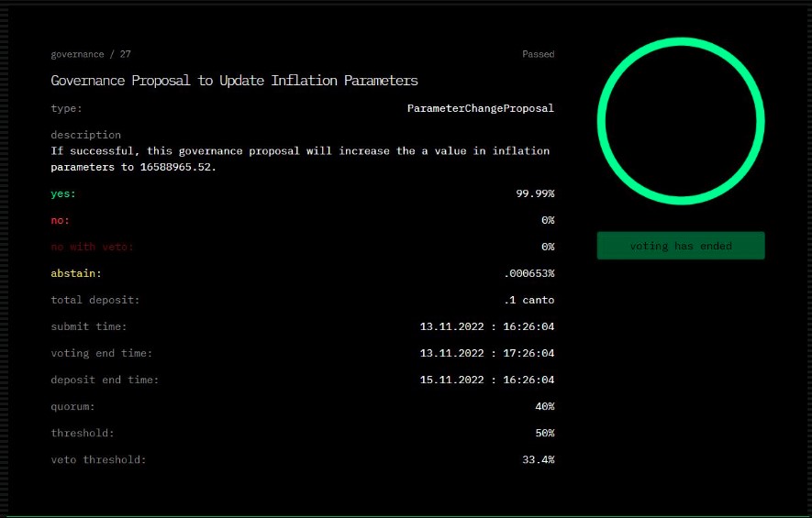812x518 pixels.
Task: Click the red 'no:' vote label
Action: pyautogui.click(x=61, y=220)
